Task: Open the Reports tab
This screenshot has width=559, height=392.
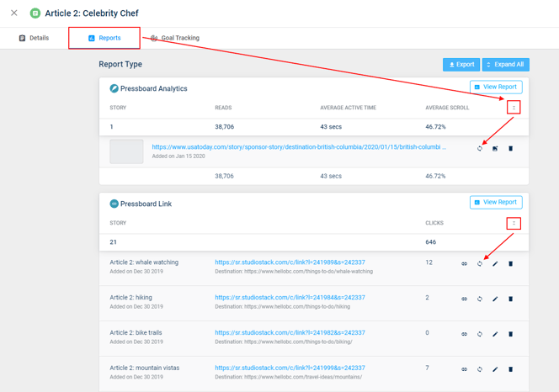Action: 104,38
